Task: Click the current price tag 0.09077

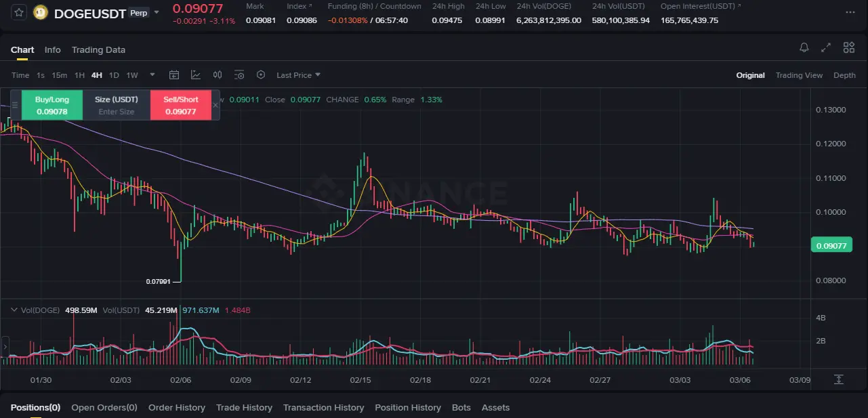Action: tap(831, 246)
